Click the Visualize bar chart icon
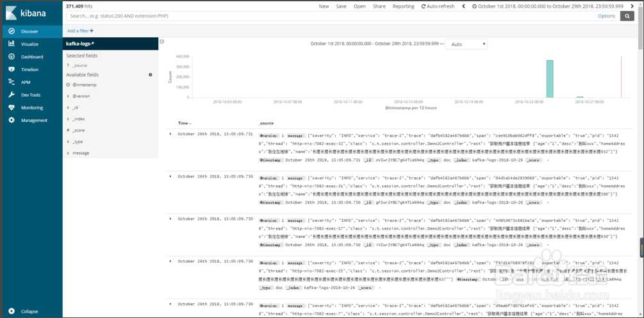Screen dimensions: 644x318 point(12,44)
